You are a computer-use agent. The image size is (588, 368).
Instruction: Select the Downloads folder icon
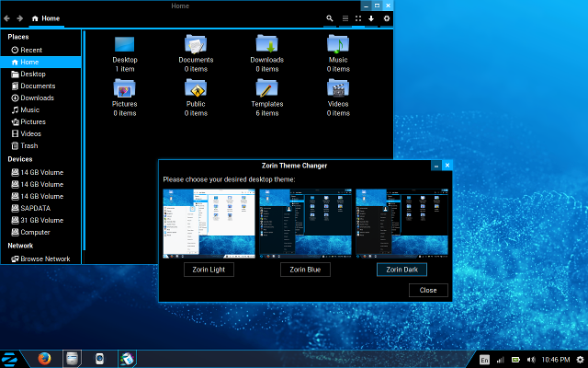[x=267, y=44]
